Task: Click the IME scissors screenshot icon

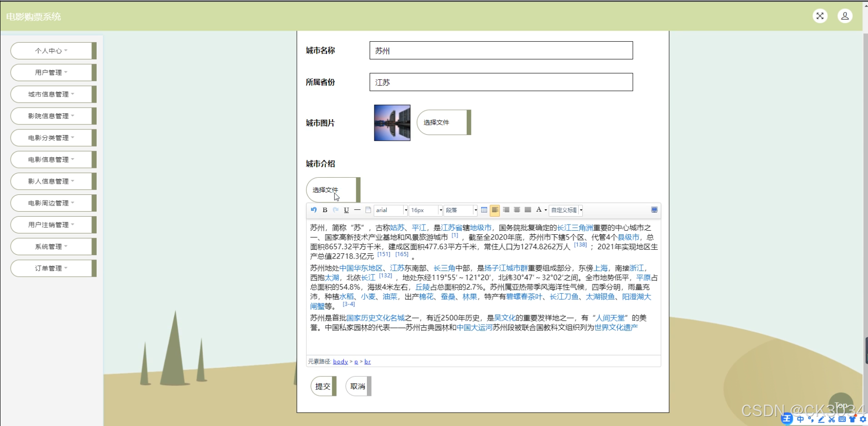Action: [831, 420]
